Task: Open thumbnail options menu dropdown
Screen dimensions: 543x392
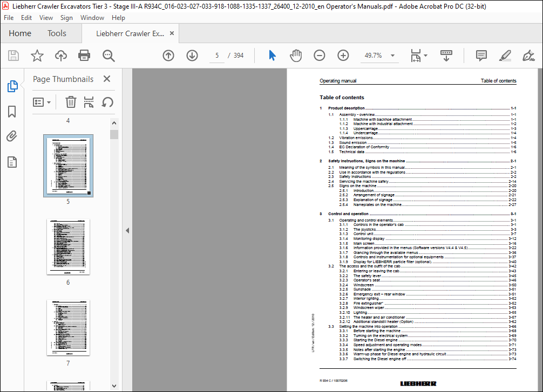Action: [x=42, y=102]
